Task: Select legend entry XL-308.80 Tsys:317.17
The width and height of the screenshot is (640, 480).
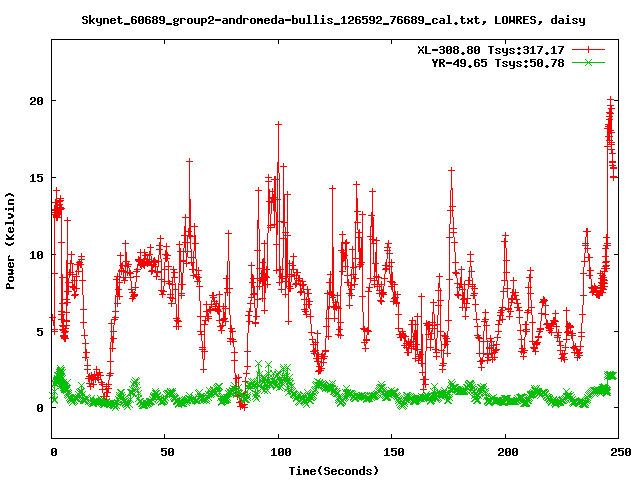Action: coord(491,50)
